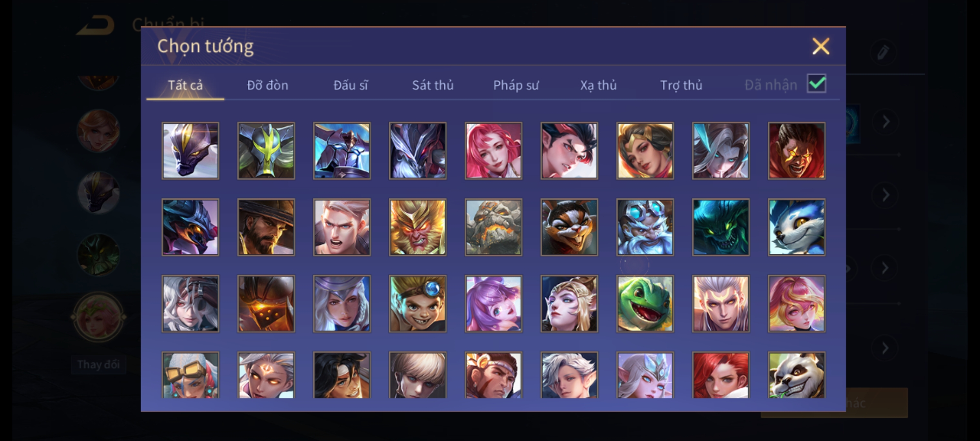Open the Sát thủ tab
980x441 pixels.
(432, 85)
